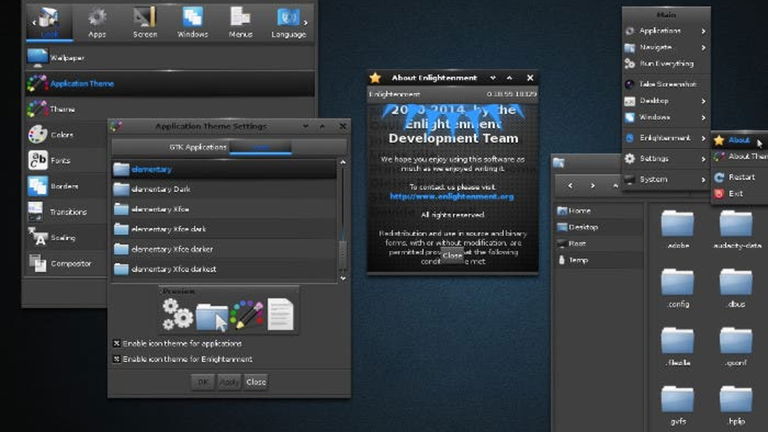Open Fonts settings item
This screenshot has height=432, width=768.
tap(66, 160)
